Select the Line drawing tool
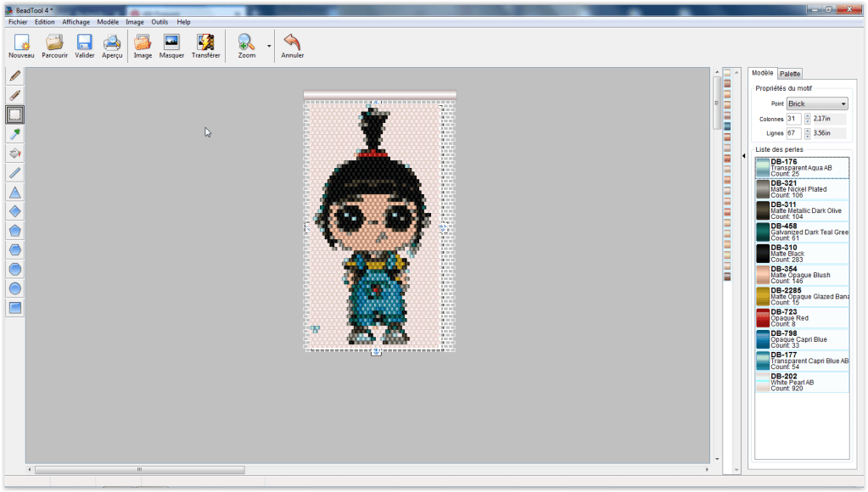 [14, 172]
